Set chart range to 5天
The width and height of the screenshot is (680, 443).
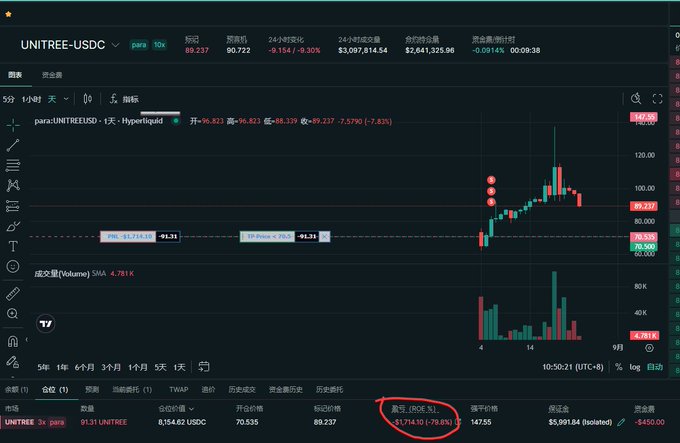(160, 367)
